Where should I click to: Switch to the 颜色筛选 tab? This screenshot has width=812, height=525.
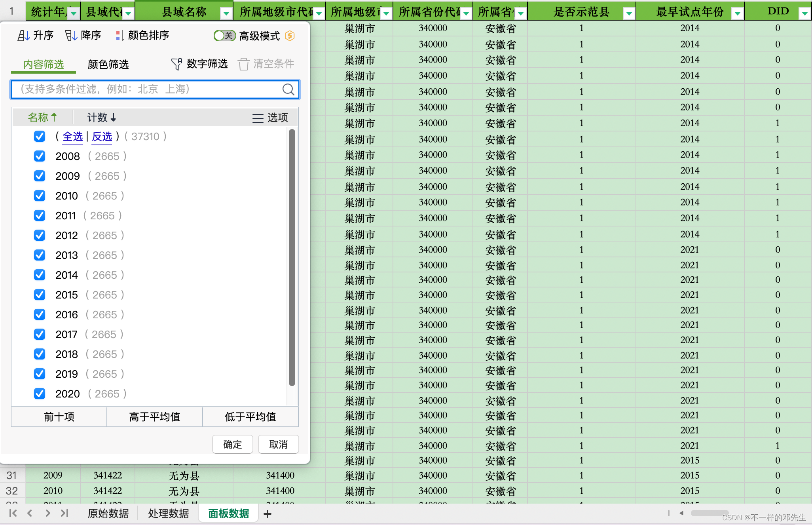click(x=108, y=65)
